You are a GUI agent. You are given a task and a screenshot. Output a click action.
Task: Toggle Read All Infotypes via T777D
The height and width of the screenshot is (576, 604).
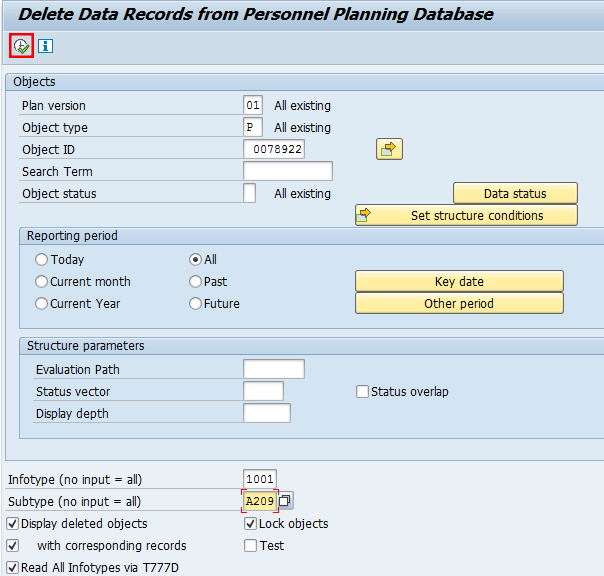(x=13, y=568)
